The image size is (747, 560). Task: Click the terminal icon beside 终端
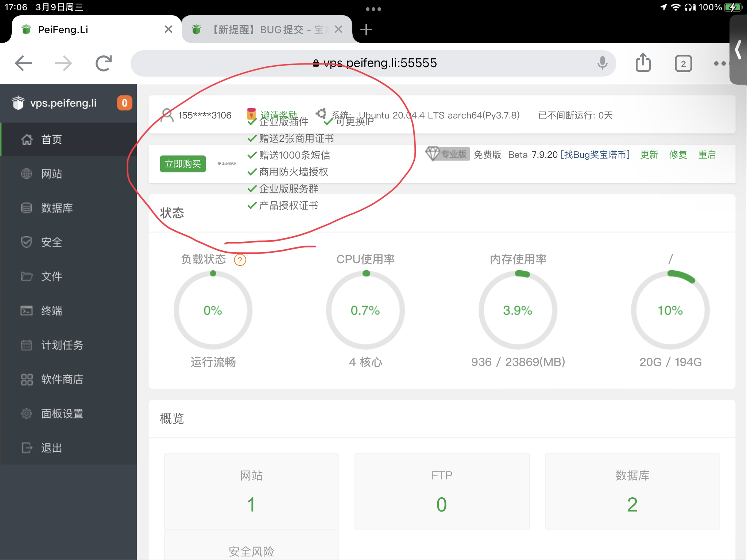(27, 311)
